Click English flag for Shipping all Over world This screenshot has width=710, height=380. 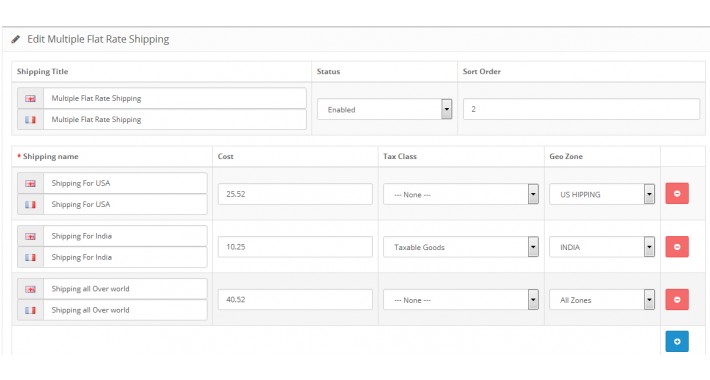[x=30, y=289]
